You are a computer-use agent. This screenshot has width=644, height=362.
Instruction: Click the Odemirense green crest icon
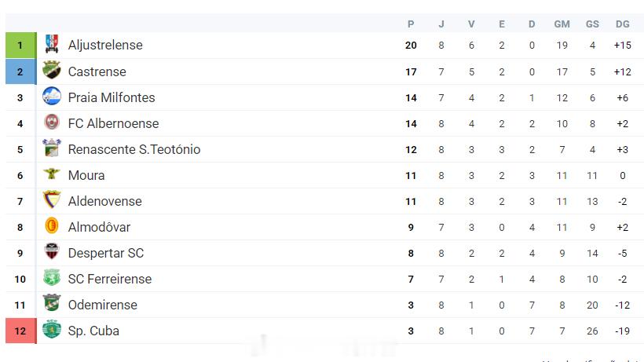(x=52, y=304)
